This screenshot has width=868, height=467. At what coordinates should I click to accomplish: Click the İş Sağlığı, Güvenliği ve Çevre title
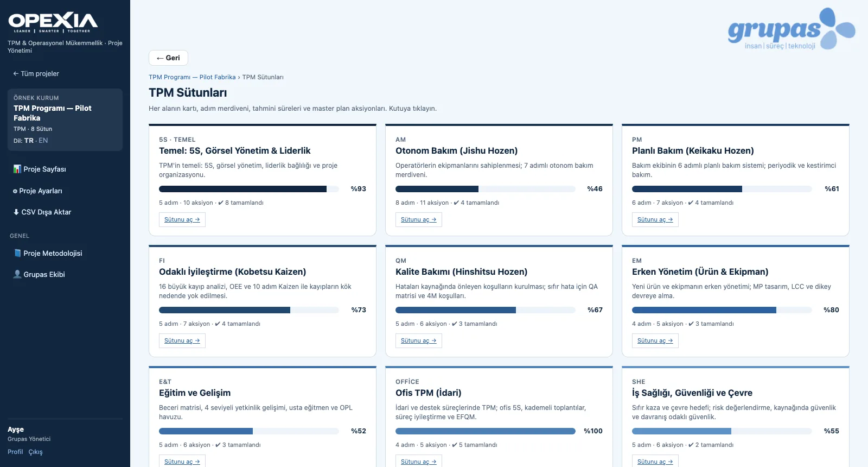pos(692,393)
